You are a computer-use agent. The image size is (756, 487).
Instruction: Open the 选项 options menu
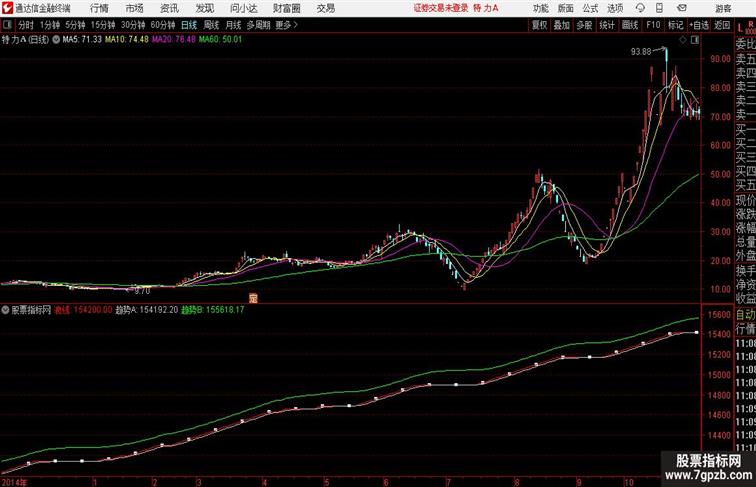[x=615, y=8]
